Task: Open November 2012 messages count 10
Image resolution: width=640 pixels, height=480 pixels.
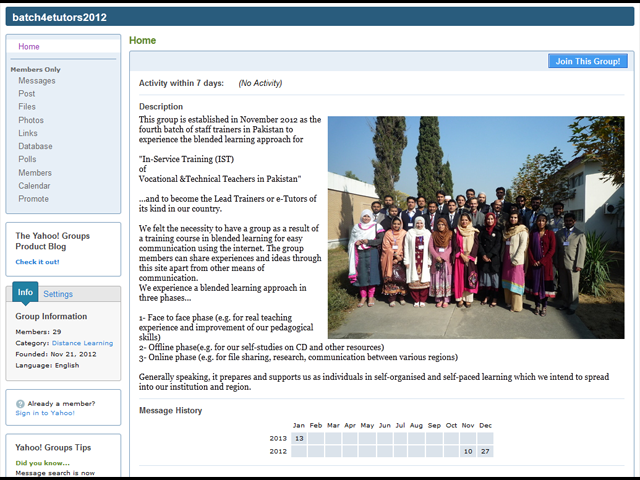Action: pos(468,451)
